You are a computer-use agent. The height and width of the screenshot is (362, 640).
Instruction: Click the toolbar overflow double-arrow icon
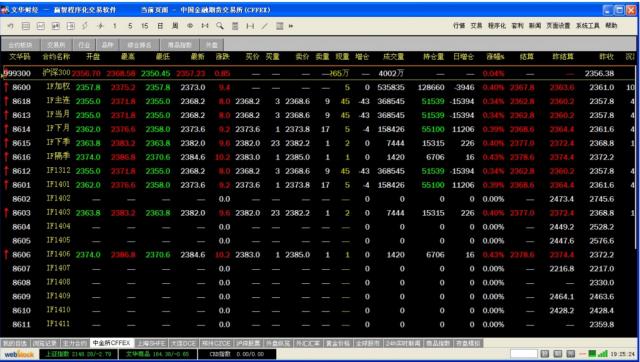(291, 26)
